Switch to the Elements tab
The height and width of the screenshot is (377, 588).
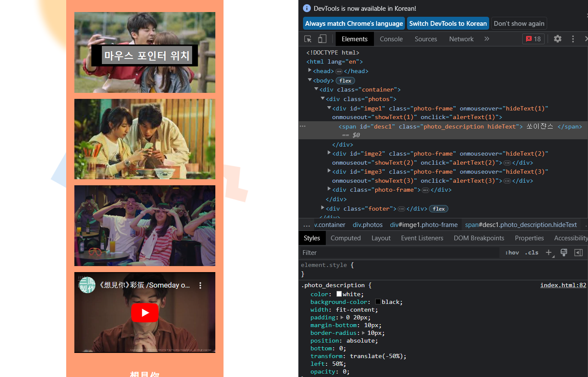pyautogui.click(x=355, y=39)
